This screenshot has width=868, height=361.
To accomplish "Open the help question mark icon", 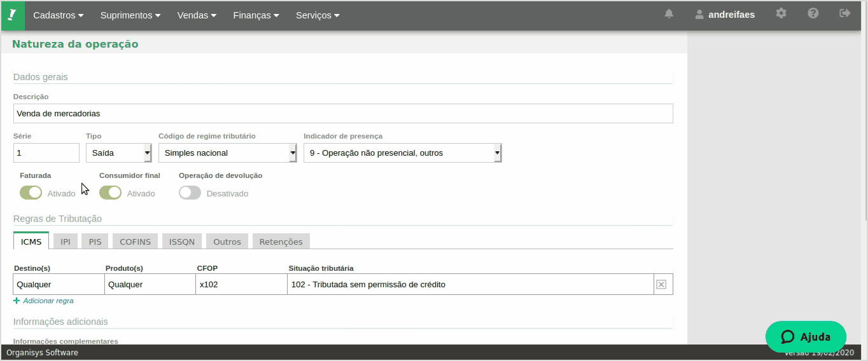I will pos(813,13).
